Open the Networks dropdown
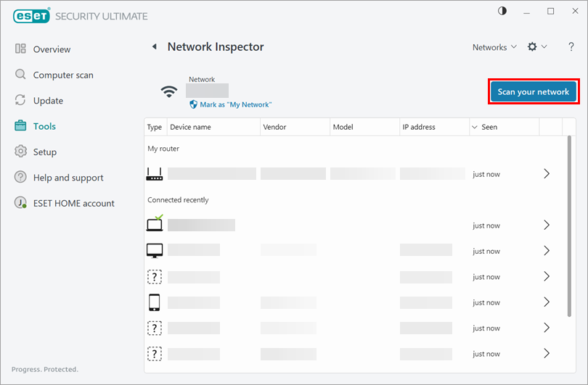 pyautogui.click(x=494, y=47)
